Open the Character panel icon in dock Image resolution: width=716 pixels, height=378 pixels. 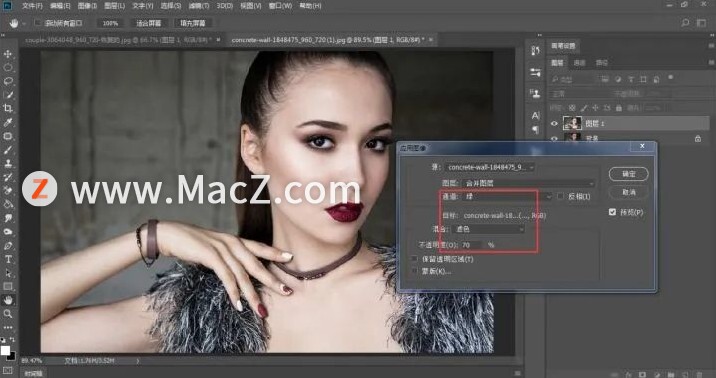[x=536, y=116]
